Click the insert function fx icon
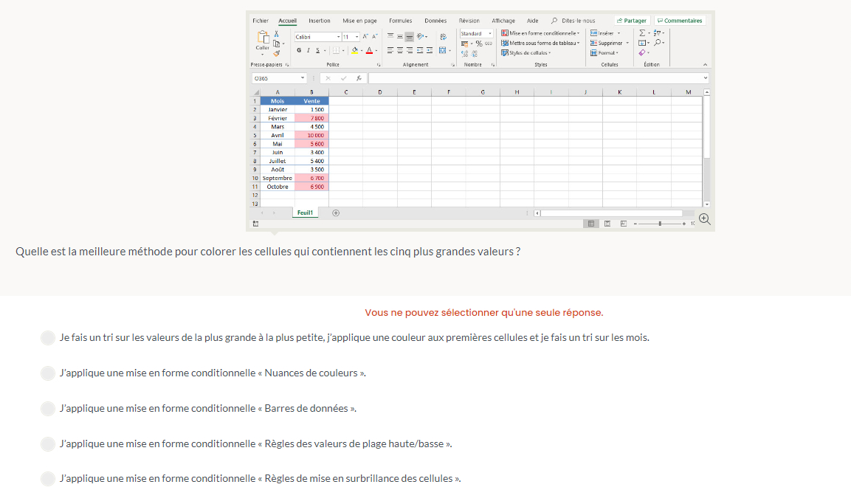The image size is (851, 504). pos(359,78)
